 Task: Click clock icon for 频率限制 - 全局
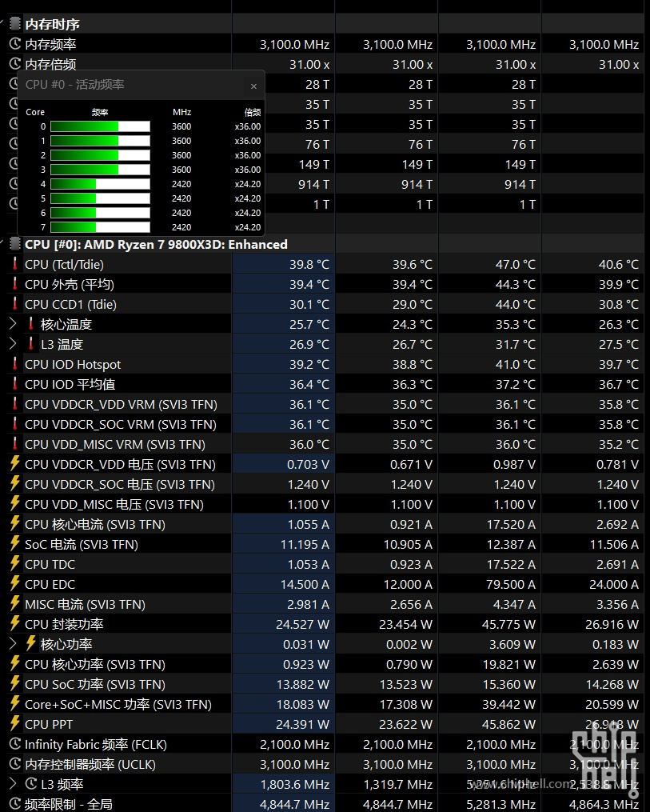[x=15, y=804]
